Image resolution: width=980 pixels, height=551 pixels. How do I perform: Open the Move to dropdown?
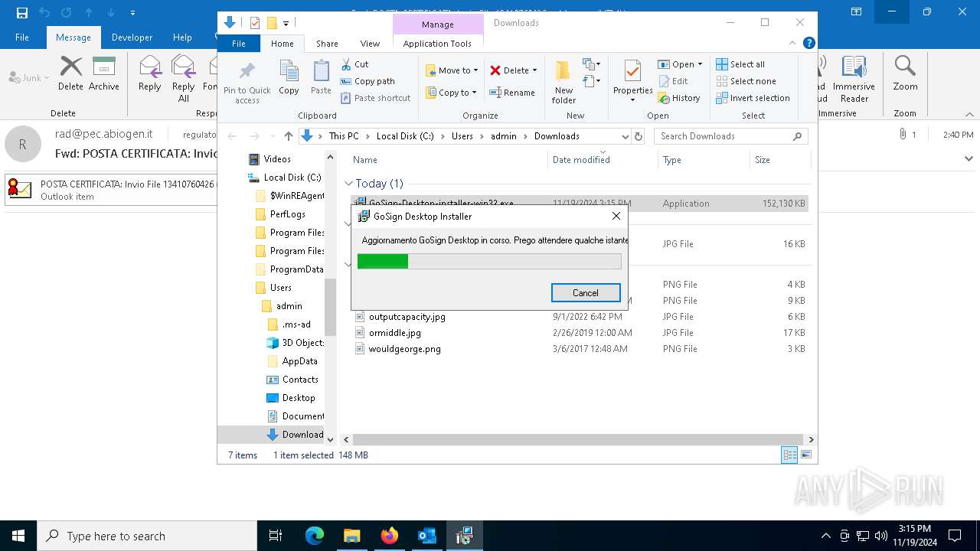(x=452, y=70)
